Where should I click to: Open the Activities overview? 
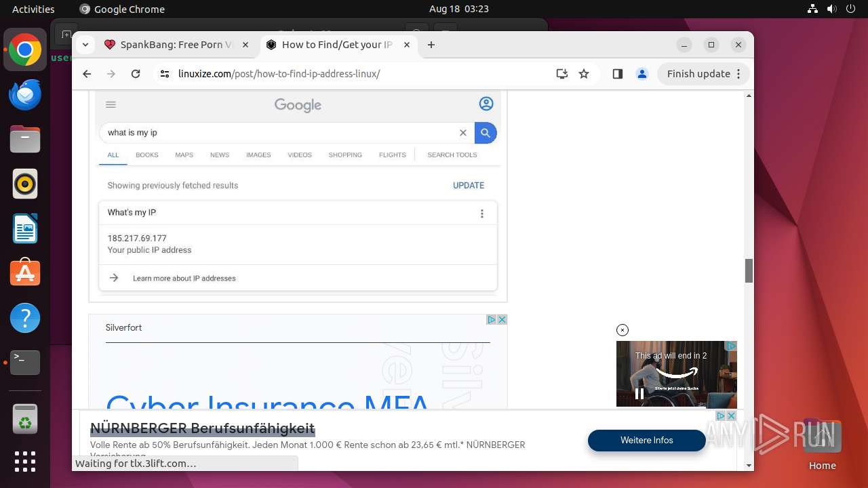tap(33, 9)
